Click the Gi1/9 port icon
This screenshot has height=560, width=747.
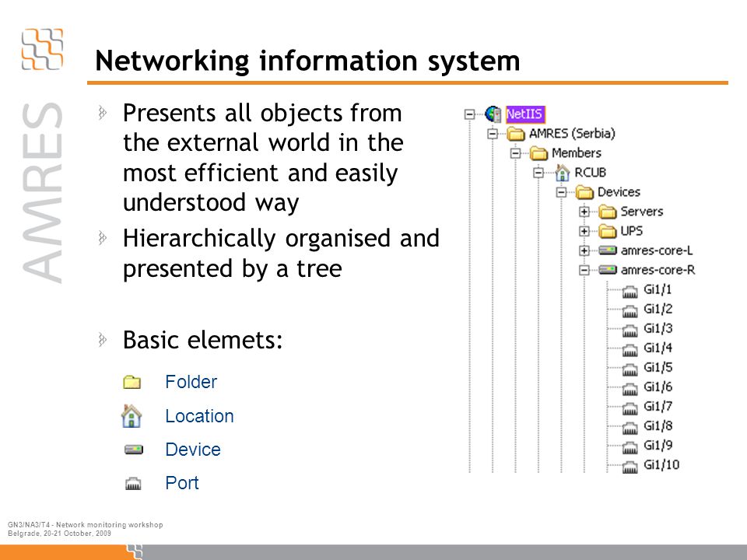pyautogui.click(x=630, y=448)
